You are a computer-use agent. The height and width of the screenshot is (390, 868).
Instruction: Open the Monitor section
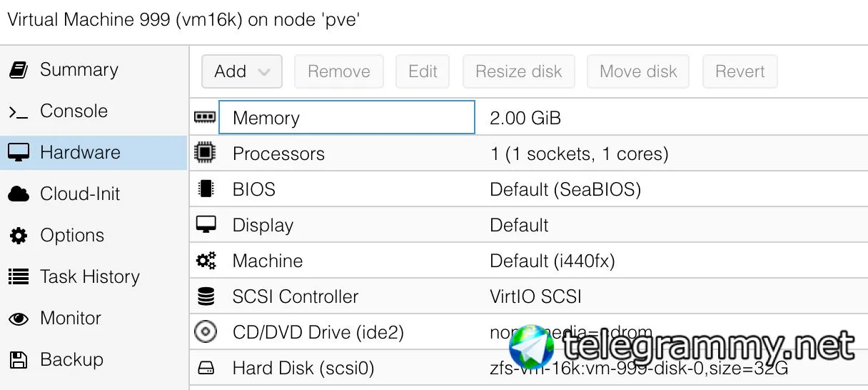pyautogui.click(x=71, y=319)
